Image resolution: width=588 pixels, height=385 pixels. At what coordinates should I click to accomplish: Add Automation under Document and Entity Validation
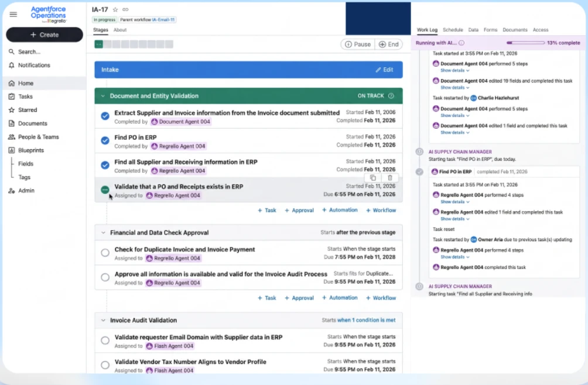pyautogui.click(x=339, y=210)
